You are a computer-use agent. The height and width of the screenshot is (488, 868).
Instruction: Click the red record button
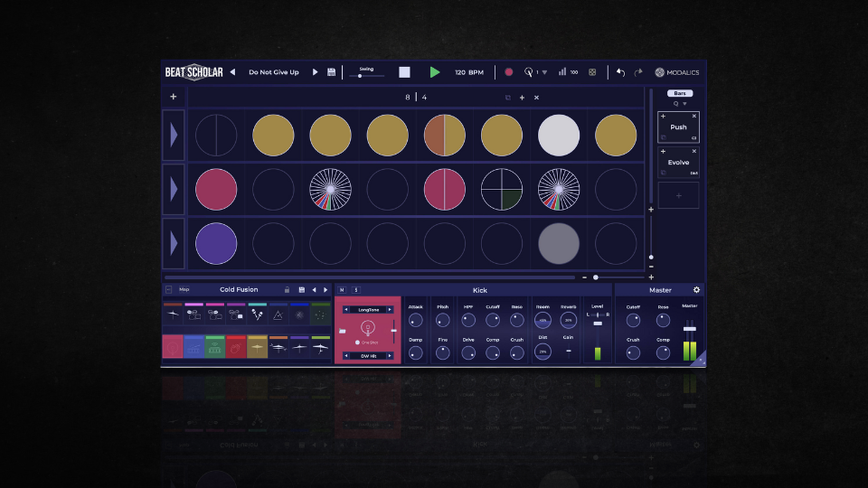[509, 72]
